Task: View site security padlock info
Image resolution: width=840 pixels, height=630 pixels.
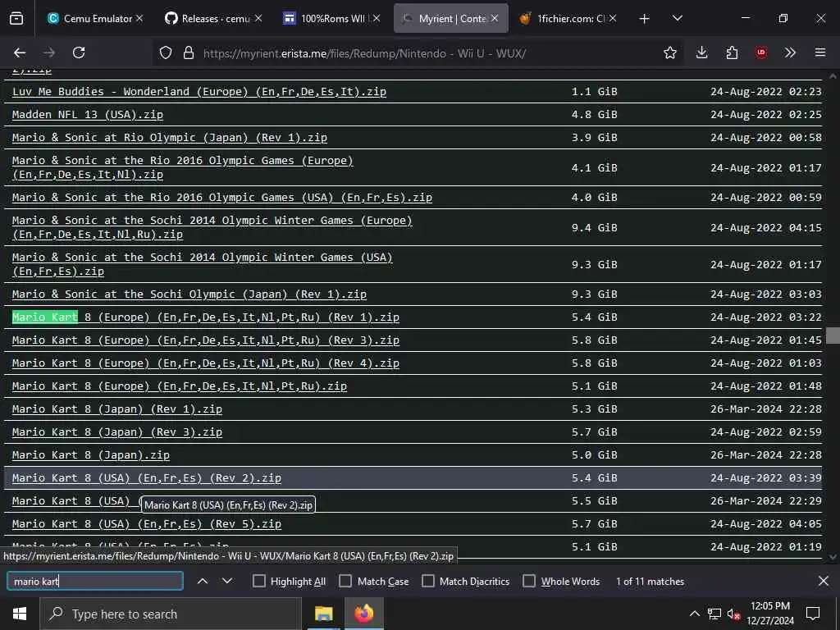Action: 188,52
